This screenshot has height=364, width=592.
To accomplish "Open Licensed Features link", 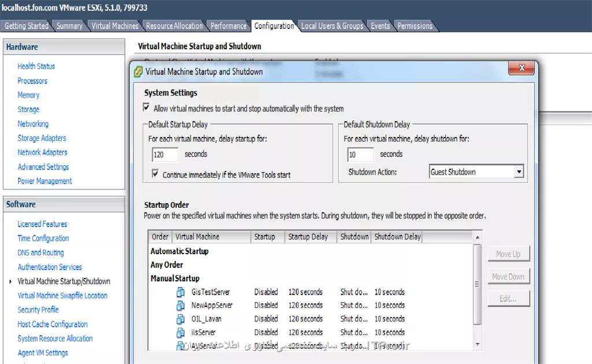I will click(42, 224).
